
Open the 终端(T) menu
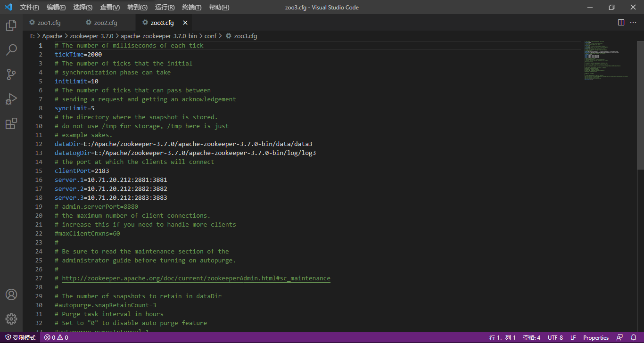coord(191,8)
